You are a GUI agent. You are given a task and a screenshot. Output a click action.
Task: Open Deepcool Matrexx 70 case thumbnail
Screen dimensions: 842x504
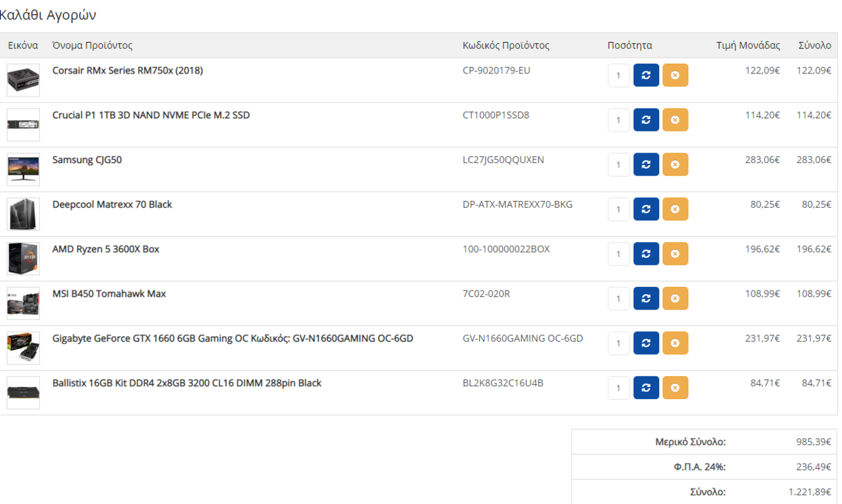coord(23,214)
